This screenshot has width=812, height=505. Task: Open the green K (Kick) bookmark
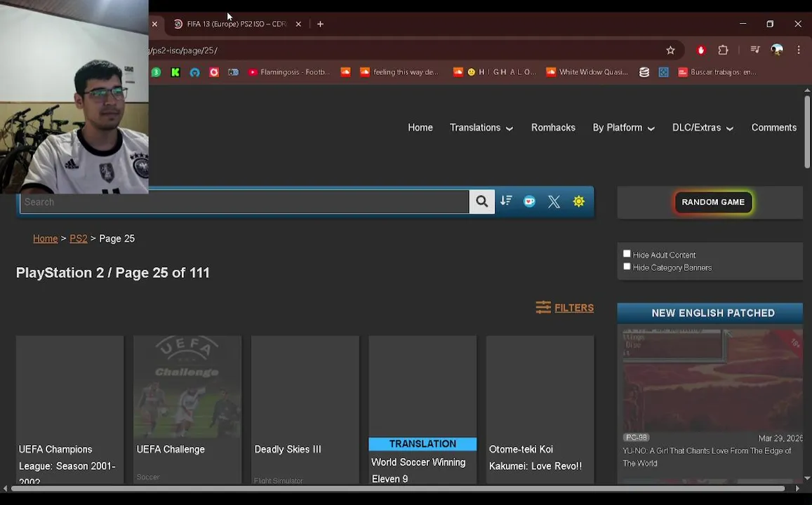point(175,72)
